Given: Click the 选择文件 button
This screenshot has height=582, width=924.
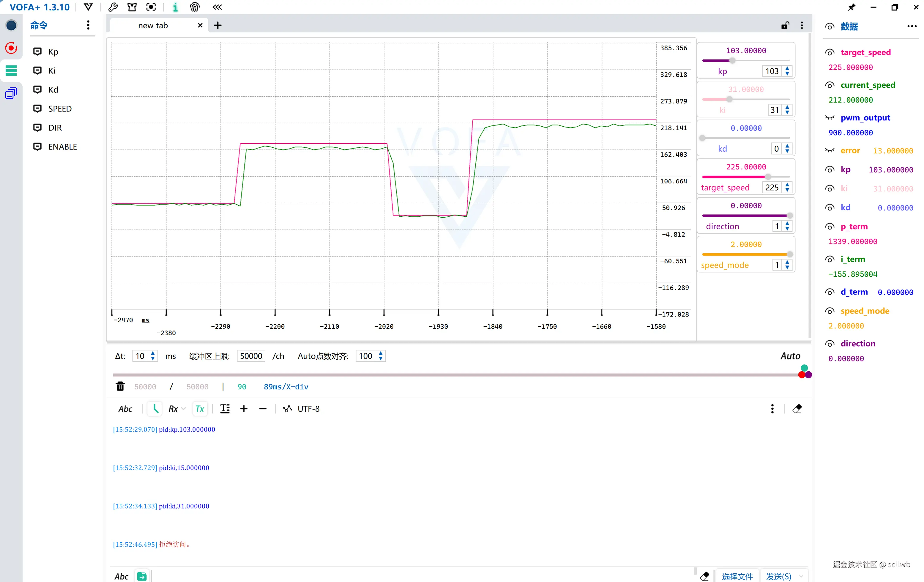Looking at the screenshot, I should coord(737,576).
